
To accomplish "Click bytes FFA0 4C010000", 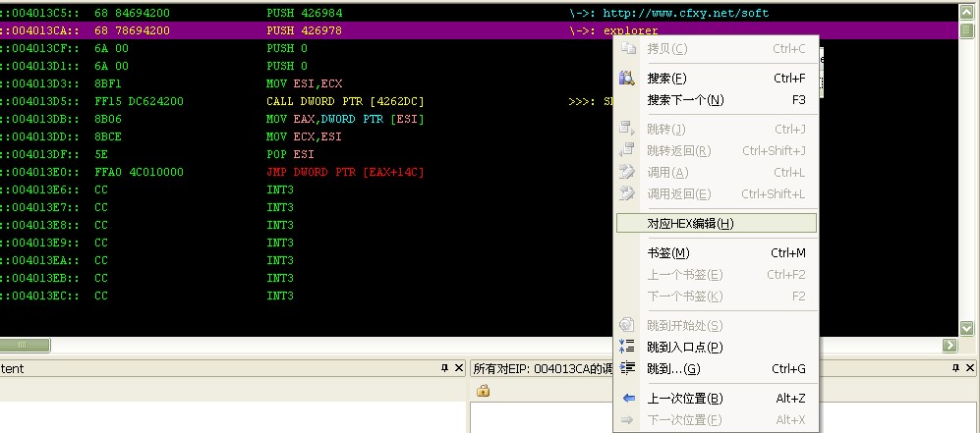I will click(139, 172).
